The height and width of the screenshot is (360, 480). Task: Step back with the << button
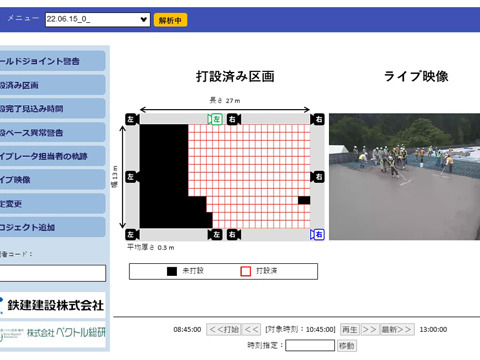click(x=251, y=329)
